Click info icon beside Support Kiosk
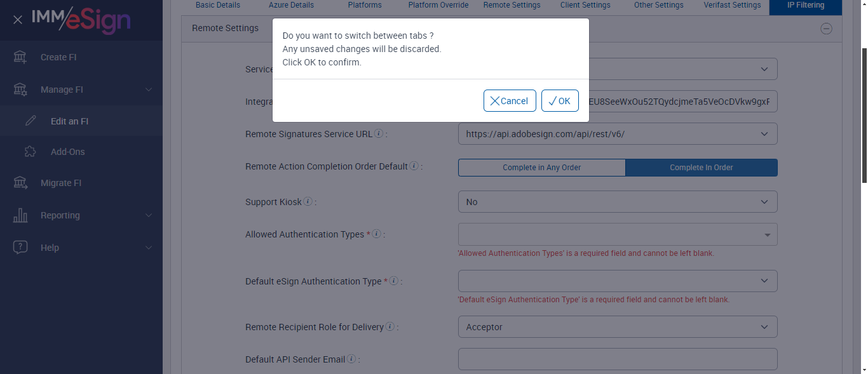Image resolution: width=868 pixels, height=374 pixels. click(x=308, y=202)
